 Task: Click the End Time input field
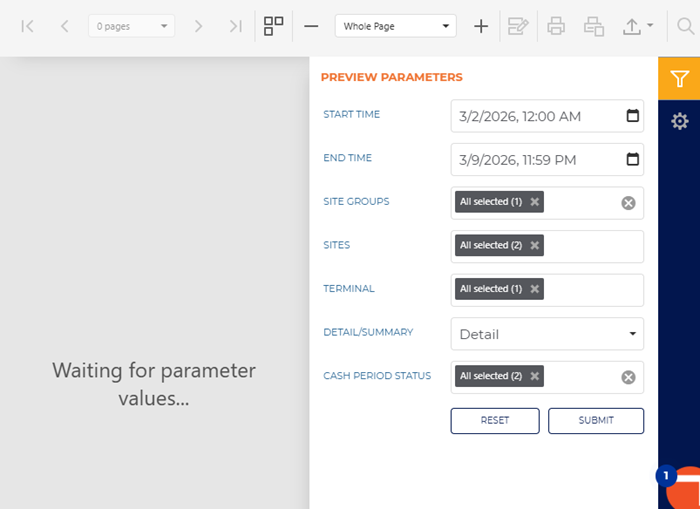[535, 160]
